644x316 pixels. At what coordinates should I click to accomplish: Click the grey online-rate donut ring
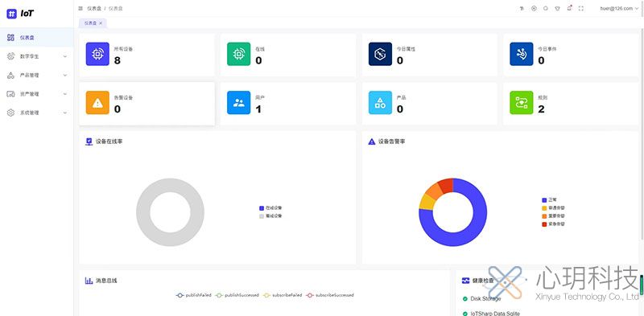[x=143, y=212]
